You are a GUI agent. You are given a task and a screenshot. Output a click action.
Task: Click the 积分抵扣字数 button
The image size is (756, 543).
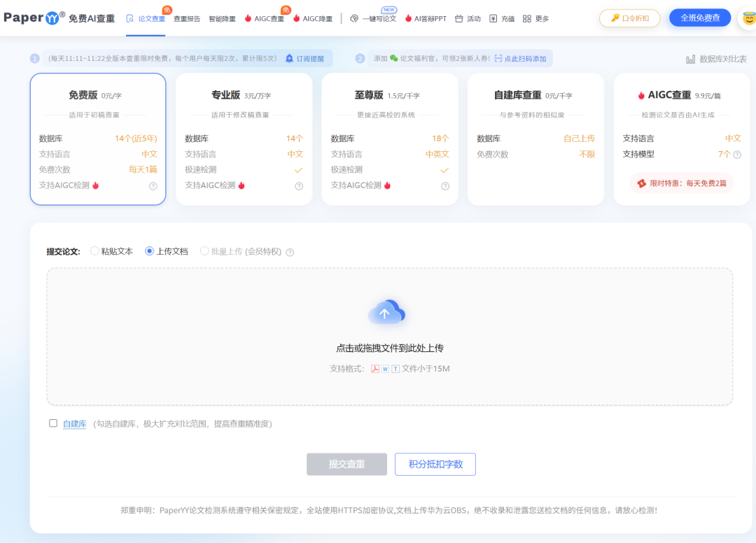tap(435, 464)
